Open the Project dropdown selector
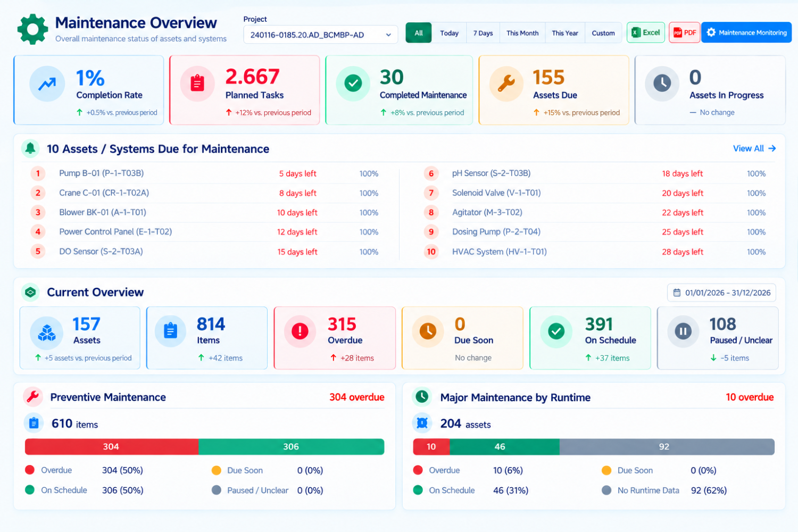This screenshot has height=532, width=798. point(320,35)
